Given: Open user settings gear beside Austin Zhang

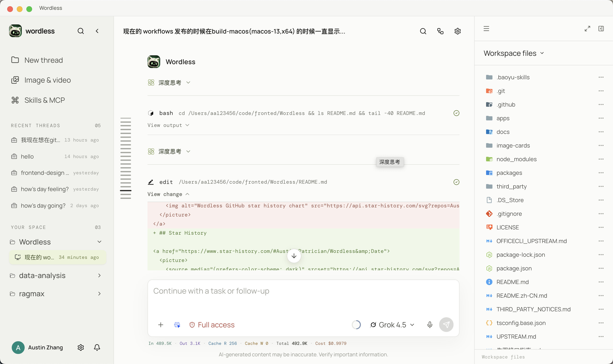Looking at the screenshot, I should 81,347.
